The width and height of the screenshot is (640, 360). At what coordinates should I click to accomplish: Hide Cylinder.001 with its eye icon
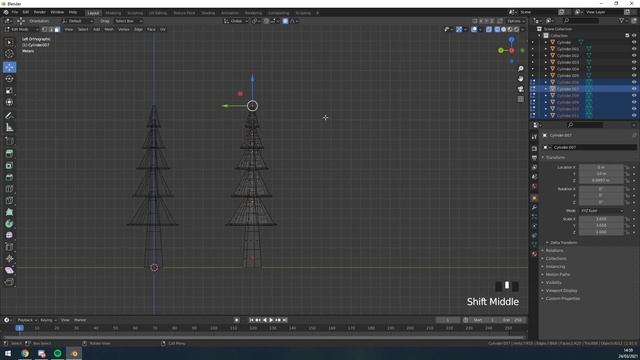pos(634,49)
